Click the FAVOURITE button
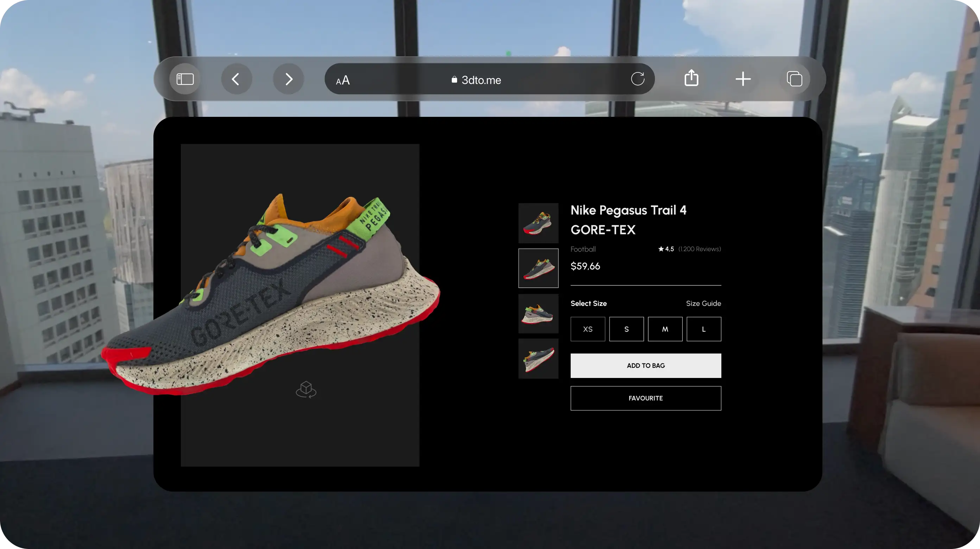 646,398
